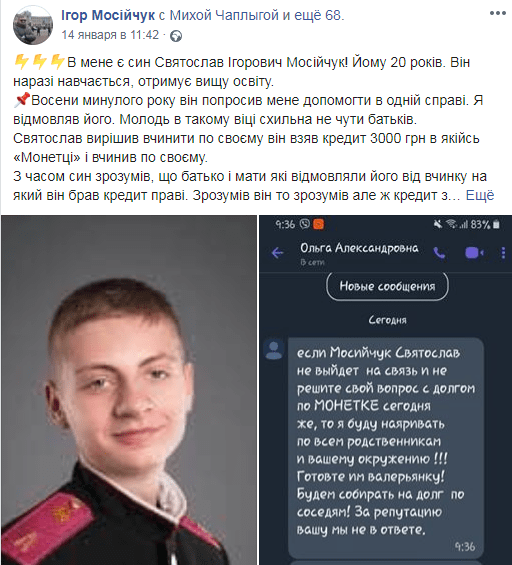
Task: Open the chat's vertical dots menu
Action: coord(503,253)
